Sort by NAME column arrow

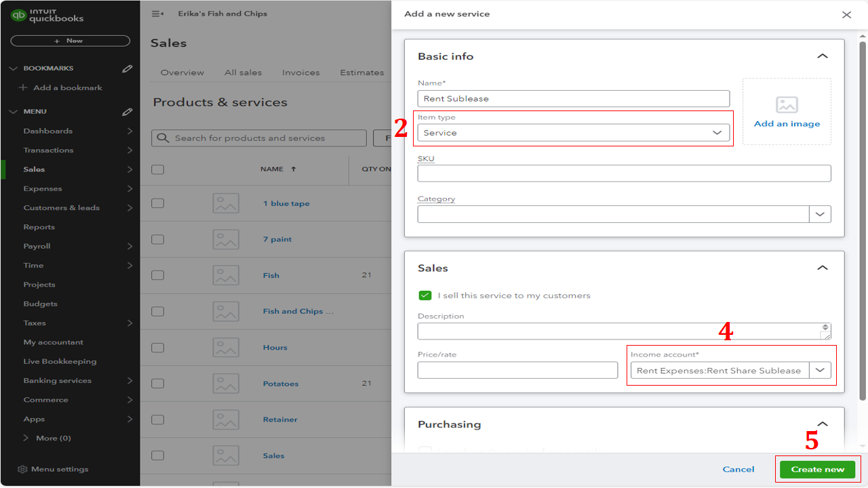[x=294, y=169]
